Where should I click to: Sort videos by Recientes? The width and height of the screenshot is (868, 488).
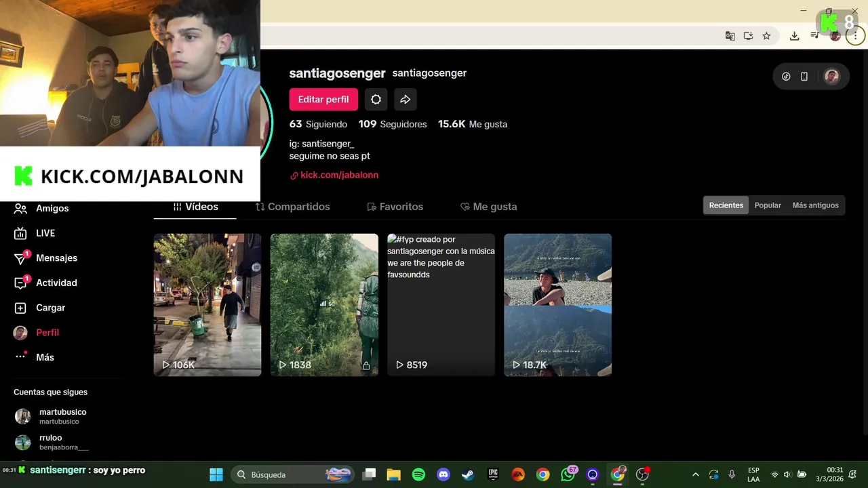tap(726, 205)
